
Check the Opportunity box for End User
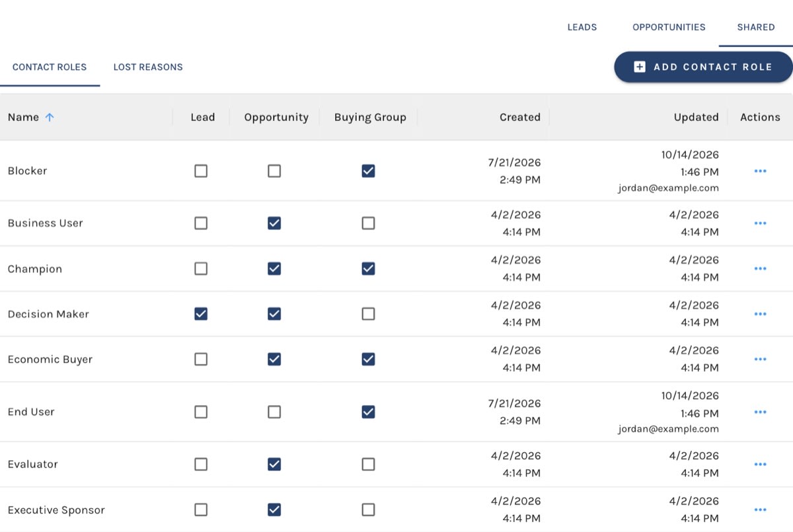point(274,412)
